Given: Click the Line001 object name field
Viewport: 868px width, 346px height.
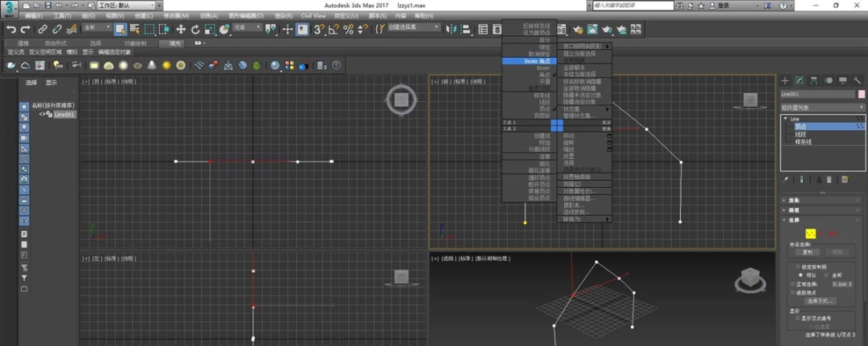Looking at the screenshot, I should pos(817,95).
